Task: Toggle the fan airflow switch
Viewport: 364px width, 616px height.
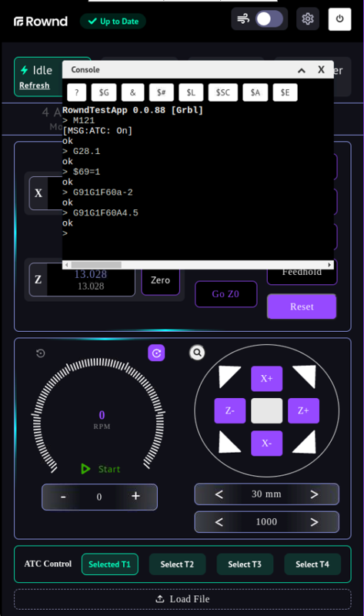Action: click(x=269, y=18)
